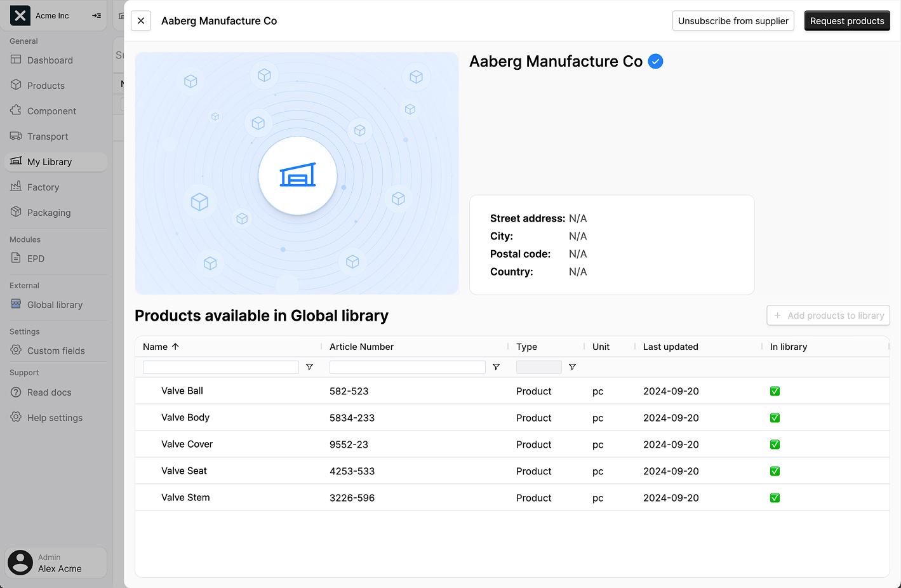This screenshot has height=588, width=901.
Task: Click the Global library icon in sidebar
Action: tap(16, 304)
